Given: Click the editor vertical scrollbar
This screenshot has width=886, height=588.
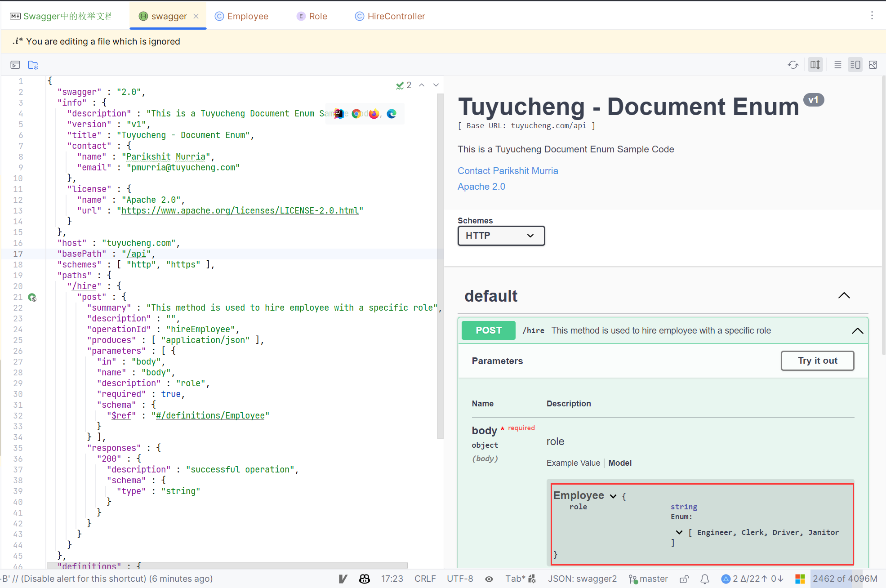Looking at the screenshot, I should [440, 265].
